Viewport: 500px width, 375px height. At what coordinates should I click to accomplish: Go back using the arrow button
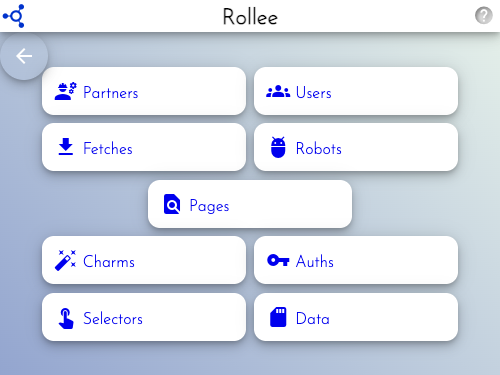click(24, 56)
